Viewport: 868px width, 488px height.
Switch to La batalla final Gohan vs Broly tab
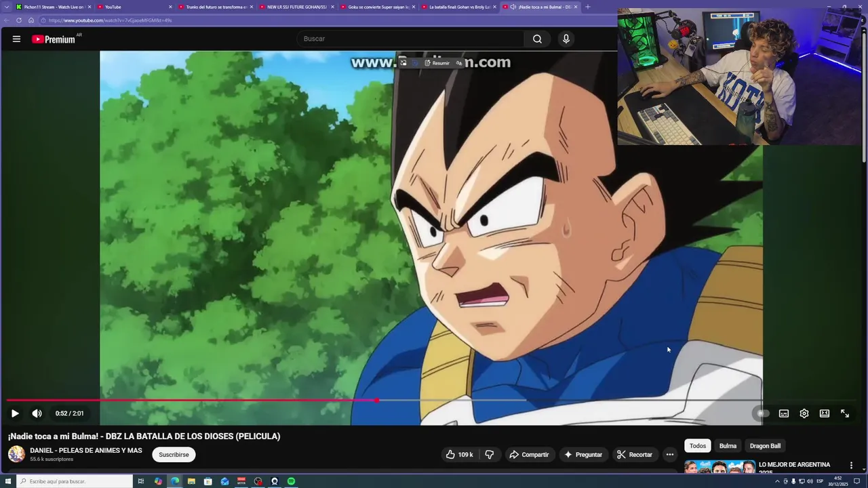[459, 7]
